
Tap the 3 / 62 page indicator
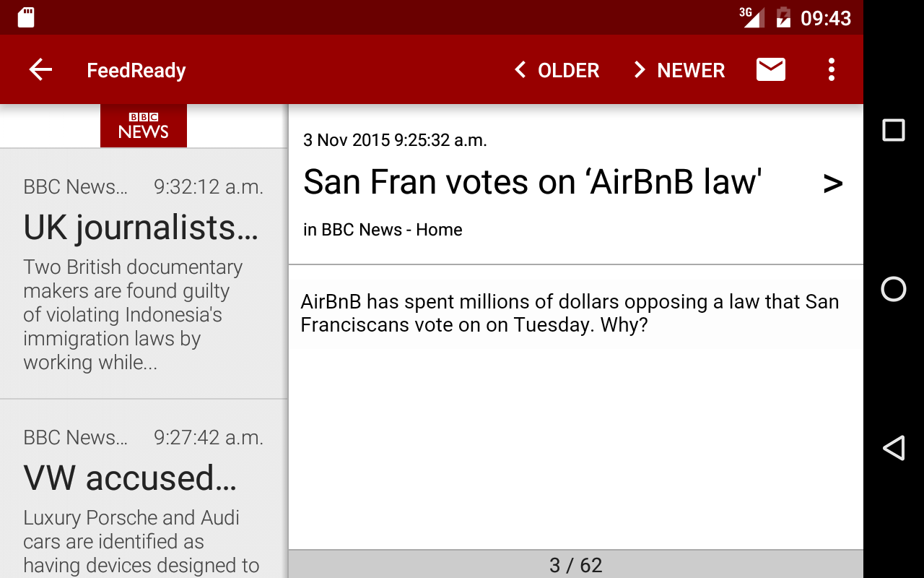pyautogui.click(x=575, y=565)
